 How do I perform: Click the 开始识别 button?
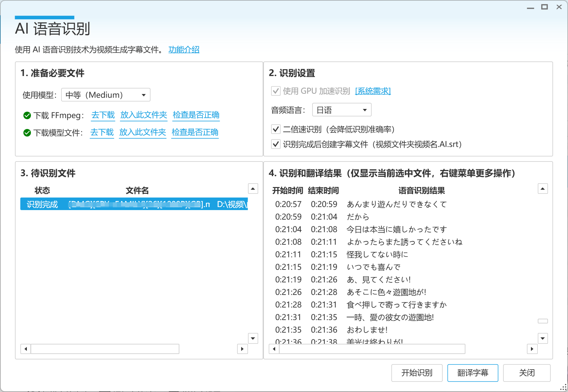417,373
